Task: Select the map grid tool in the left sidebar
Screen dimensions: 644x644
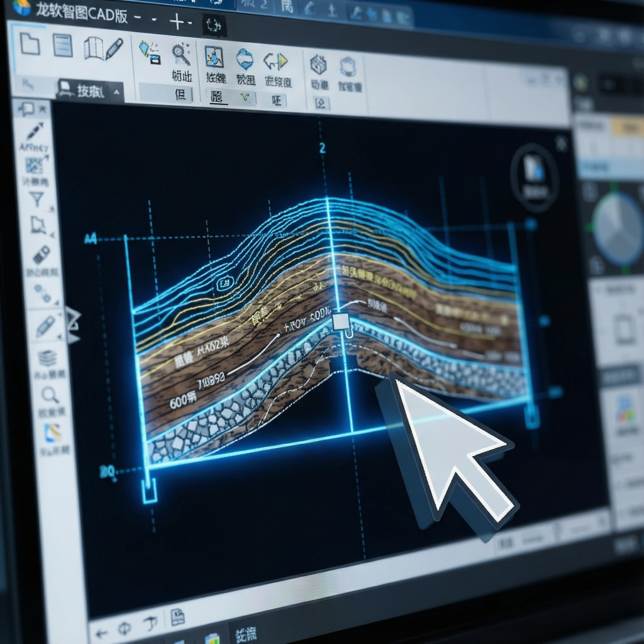Action: tap(36, 164)
